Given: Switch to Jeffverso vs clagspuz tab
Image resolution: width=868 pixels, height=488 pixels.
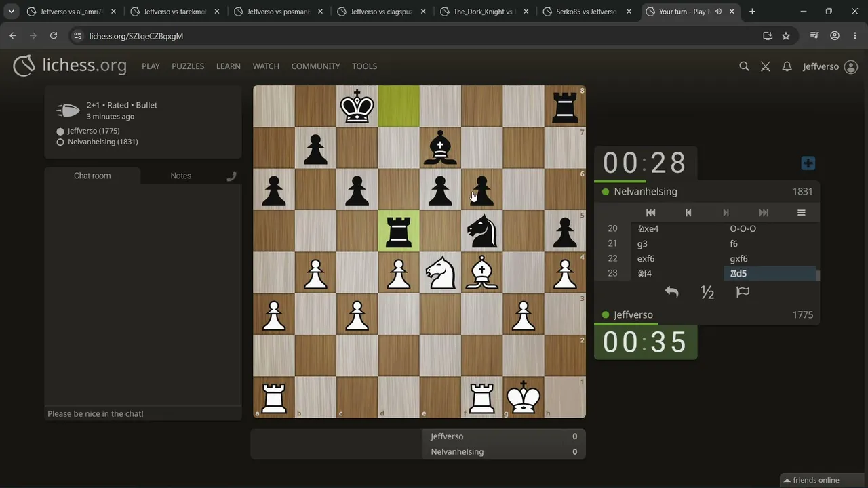Looking at the screenshot, I should tap(382, 12).
